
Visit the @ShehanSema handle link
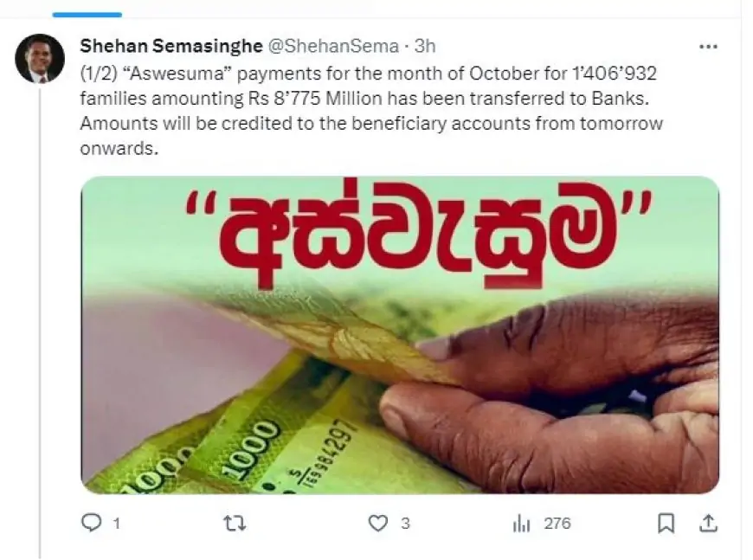tap(333, 46)
